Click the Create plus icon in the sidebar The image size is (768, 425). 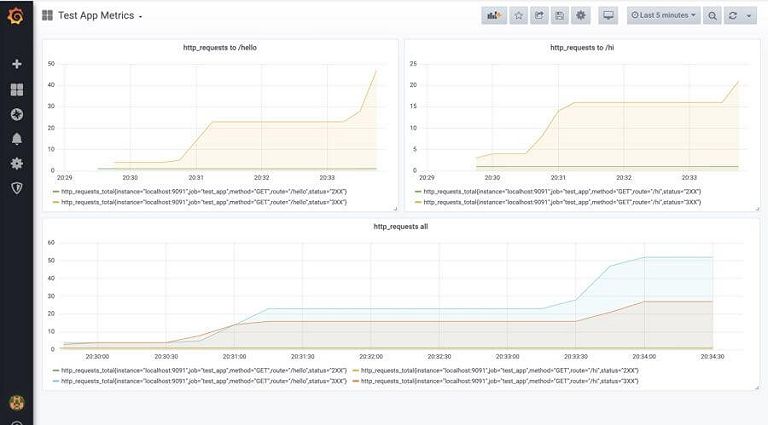point(17,64)
